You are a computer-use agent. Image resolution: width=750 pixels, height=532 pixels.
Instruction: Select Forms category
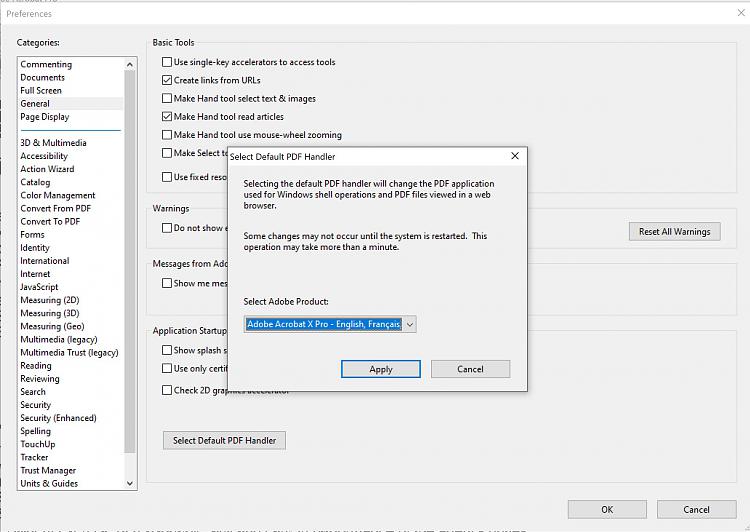tap(32, 234)
